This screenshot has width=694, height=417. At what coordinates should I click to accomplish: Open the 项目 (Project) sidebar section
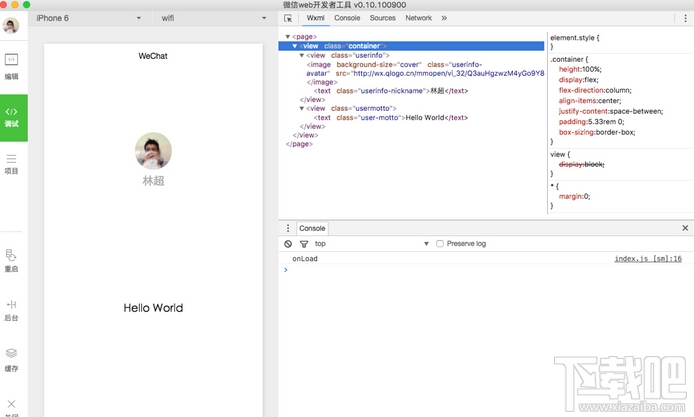[12, 163]
